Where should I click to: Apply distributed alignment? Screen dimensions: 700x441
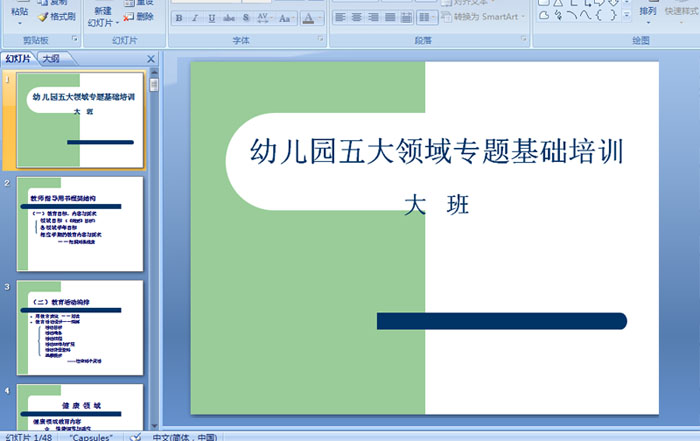pyautogui.click(x=406, y=17)
